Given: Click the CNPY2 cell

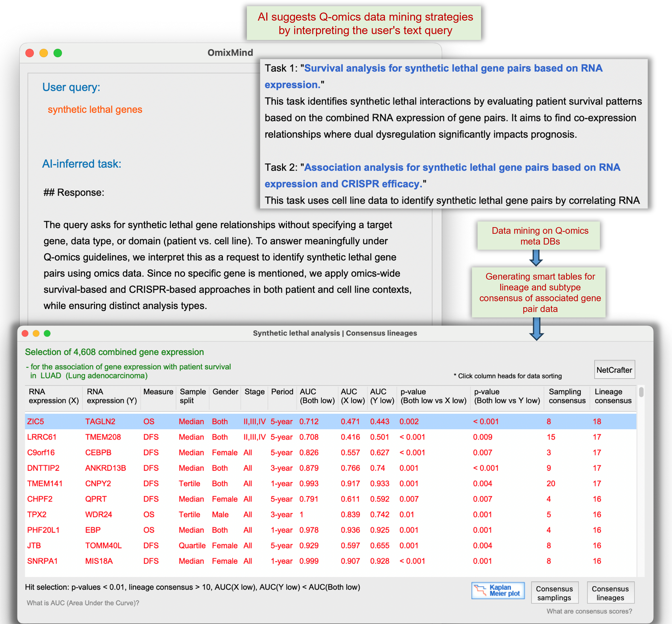Looking at the screenshot, I should click(x=98, y=483).
